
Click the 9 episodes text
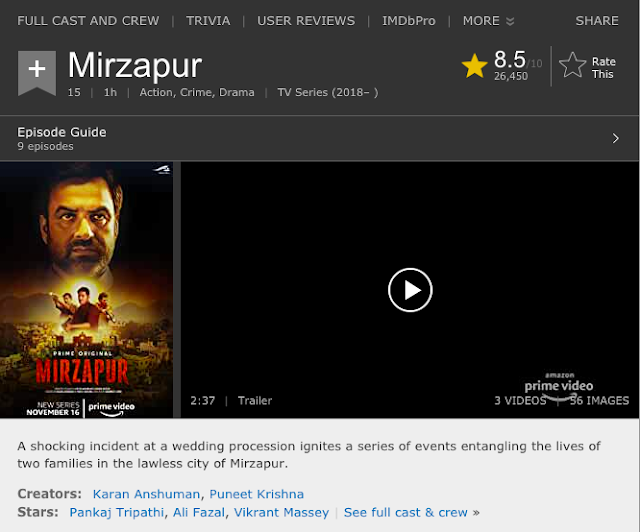(x=45, y=146)
